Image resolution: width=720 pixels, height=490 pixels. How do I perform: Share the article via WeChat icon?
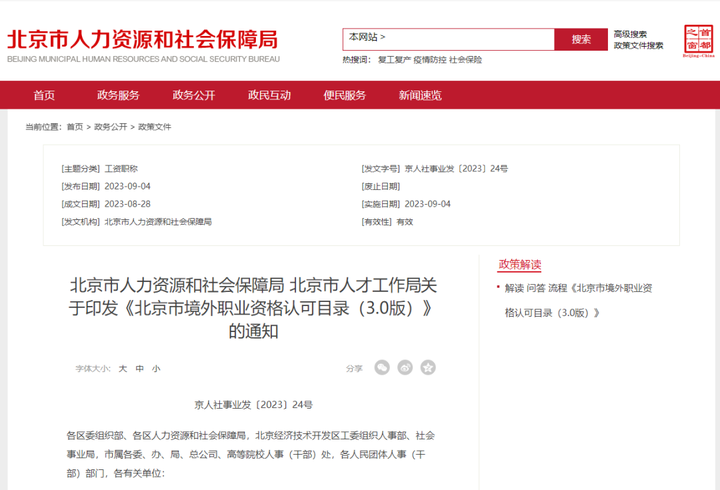tap(382, 367)
